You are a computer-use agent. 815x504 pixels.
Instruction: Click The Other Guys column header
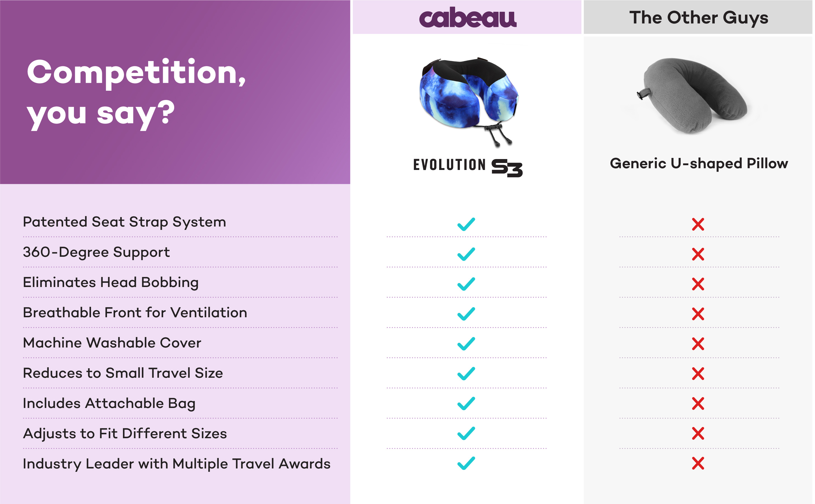(x=698, y=17)
